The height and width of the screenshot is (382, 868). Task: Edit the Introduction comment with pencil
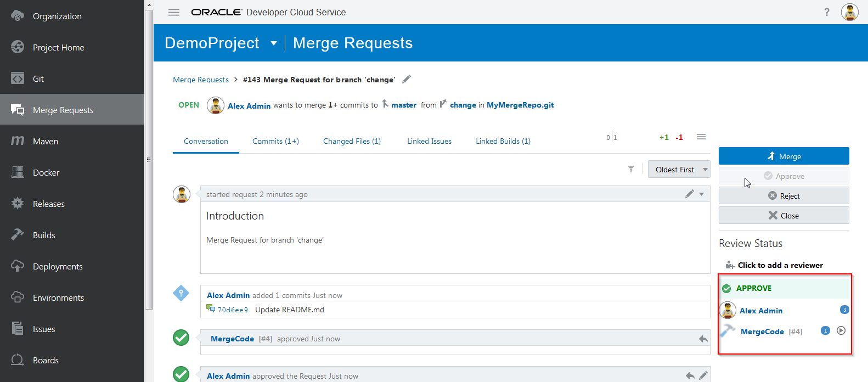tap(690, 194)
